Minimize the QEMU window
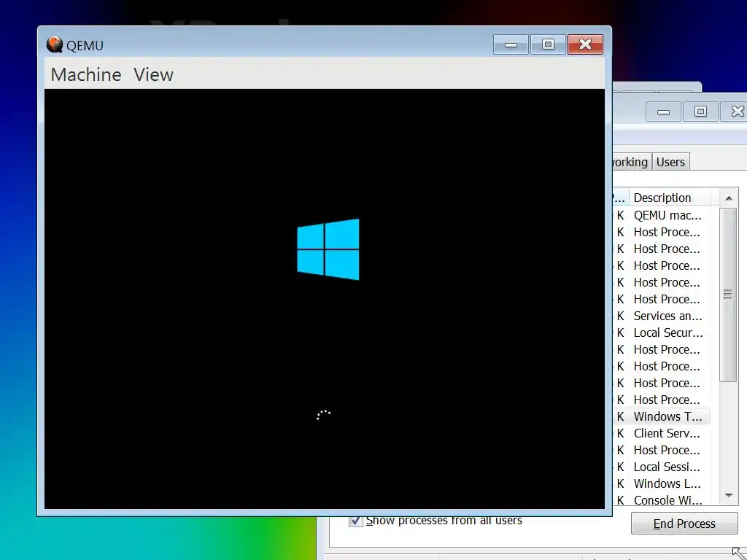This screenshot has width=747, height=560. pyautogui.click(x=511, y=44)
